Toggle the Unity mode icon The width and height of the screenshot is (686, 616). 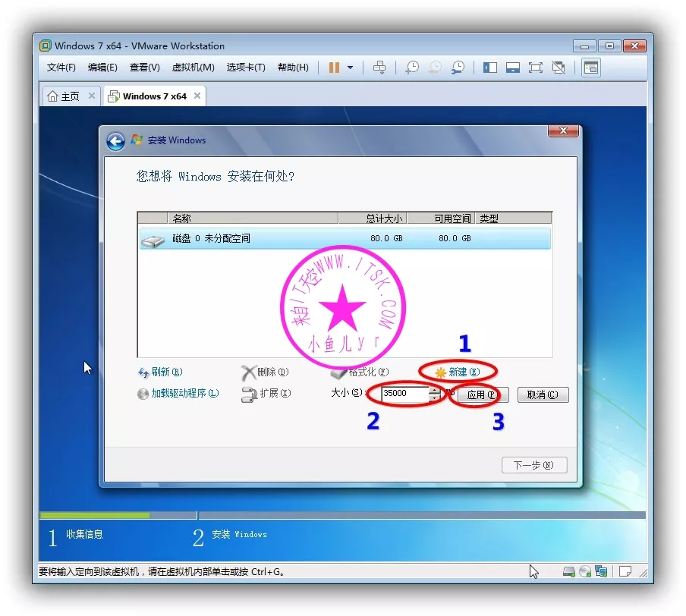point(559,68)
